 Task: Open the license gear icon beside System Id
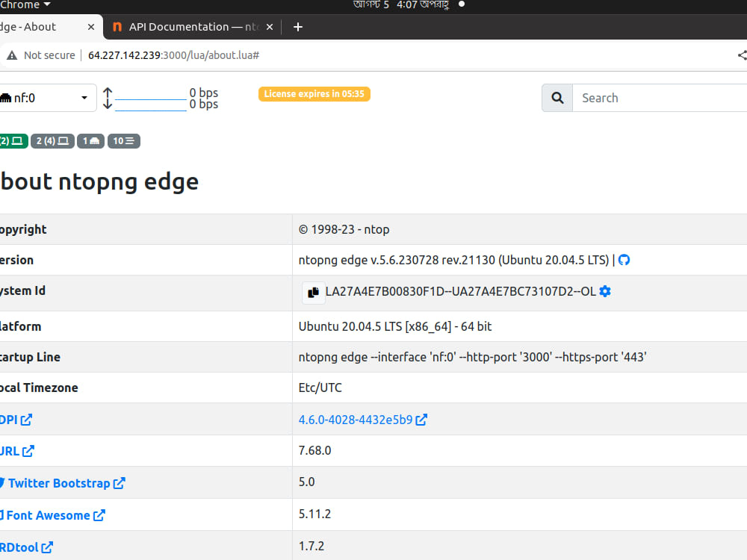pyautogui.click(x=605, y=291)
